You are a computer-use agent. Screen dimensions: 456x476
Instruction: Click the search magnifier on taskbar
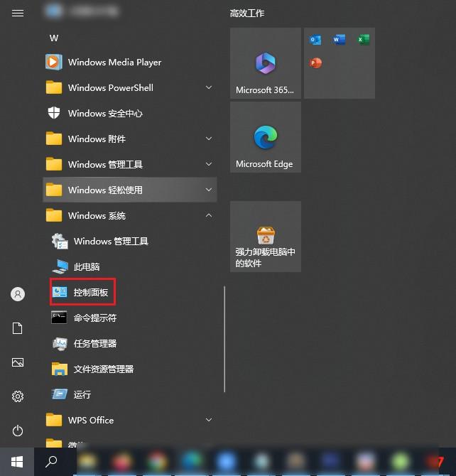[51, 462]
